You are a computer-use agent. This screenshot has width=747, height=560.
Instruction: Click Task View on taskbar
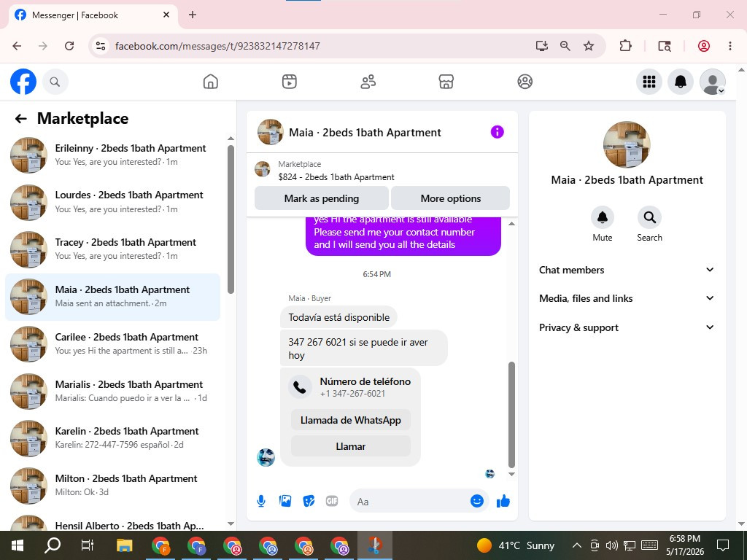pyautogui.click(x=88, y=545)
